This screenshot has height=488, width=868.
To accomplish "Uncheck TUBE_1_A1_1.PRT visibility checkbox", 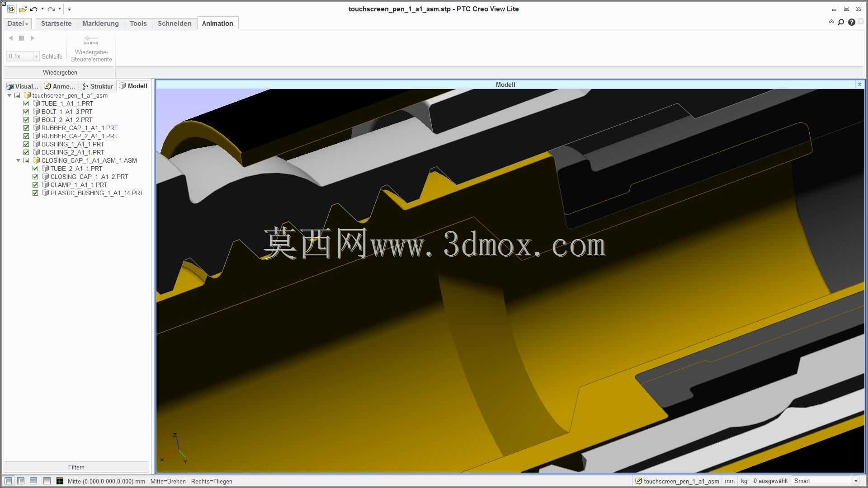I will [x=26, y=103].
